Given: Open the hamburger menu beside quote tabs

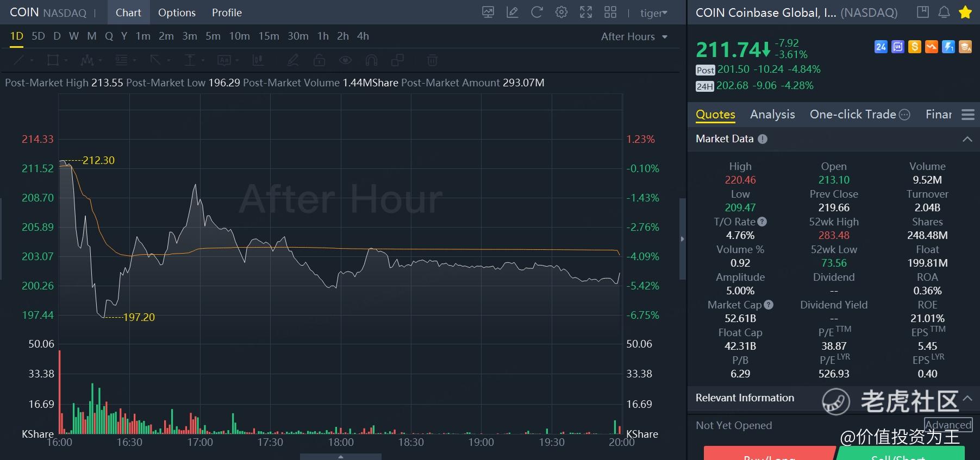Looking at the screenshot, I should (968, 115).
